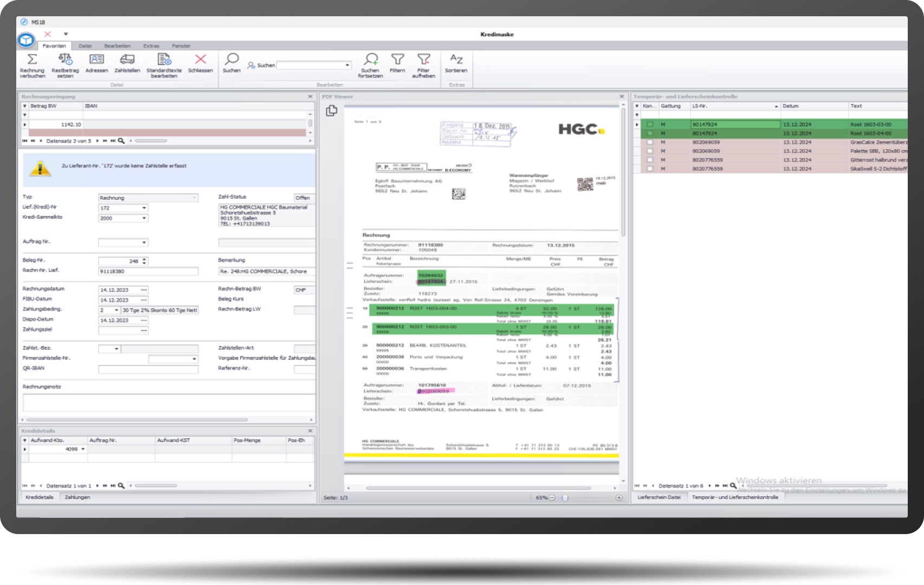Open the Suchen combo box dropdown
The image size is (924, 585).
pyautogui.click(x=348, y=66)
